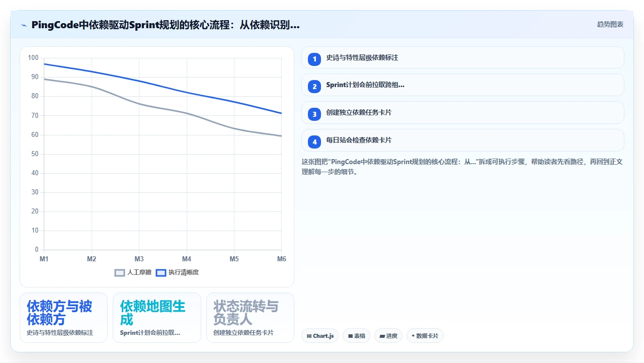Click the 趋势图表 label in the header
Viewport: 644px width, 363px height.
click(610, 24)
